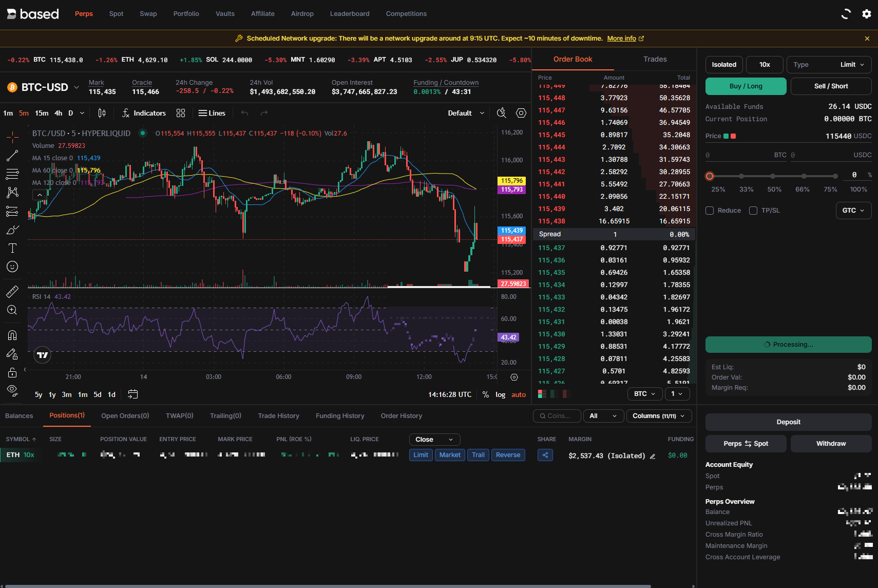Open the Indicators dialog
Image resolution: width=878 pixels, height=588 pixels.
click(x=144, y=113)
